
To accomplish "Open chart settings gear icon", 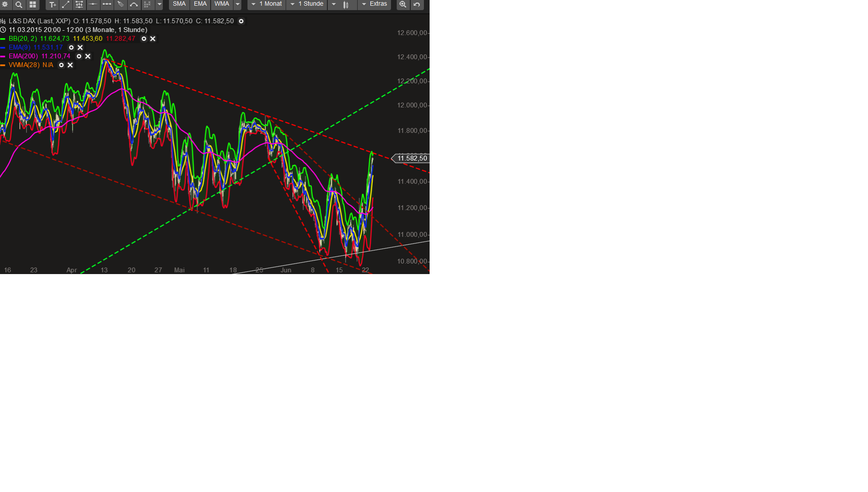I will 5,4.
